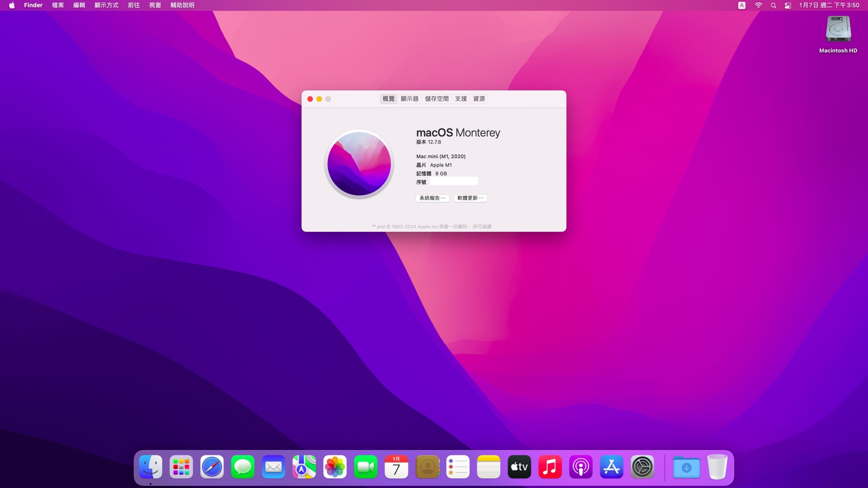Open Calendar showing 1月 7
The image size is (868, 488).
coord(396,467)
